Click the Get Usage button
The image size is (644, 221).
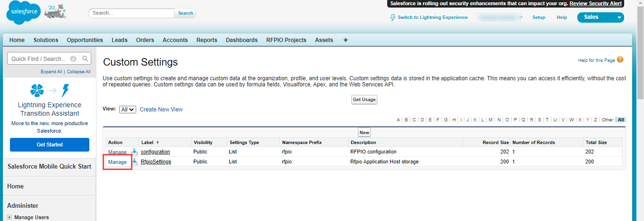(364, 100)
